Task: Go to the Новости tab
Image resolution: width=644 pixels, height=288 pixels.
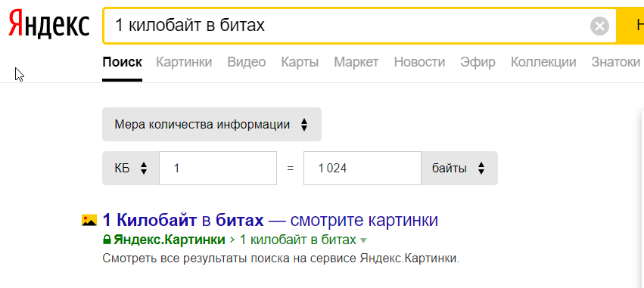Action: tap(419, 62)
